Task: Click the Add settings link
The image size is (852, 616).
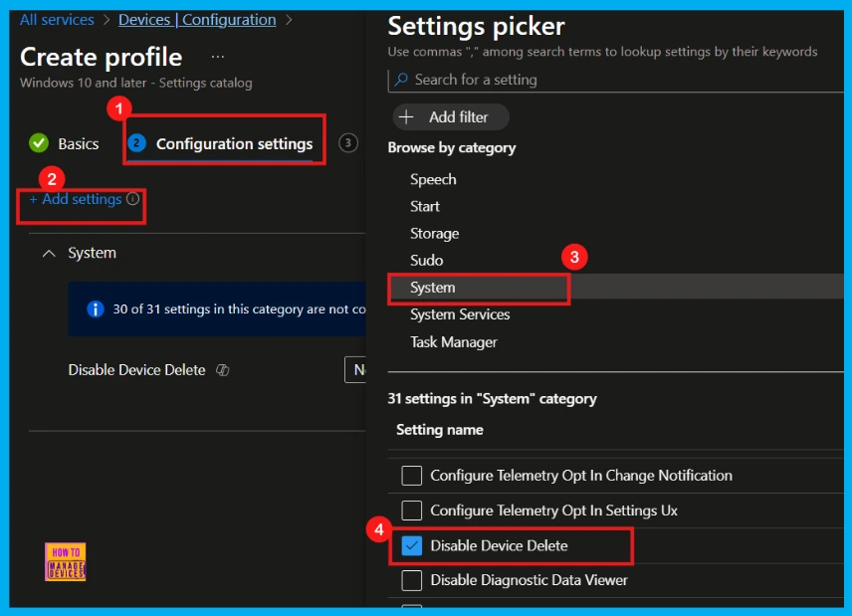Action: pyautogui.click(x=76, y=199)
